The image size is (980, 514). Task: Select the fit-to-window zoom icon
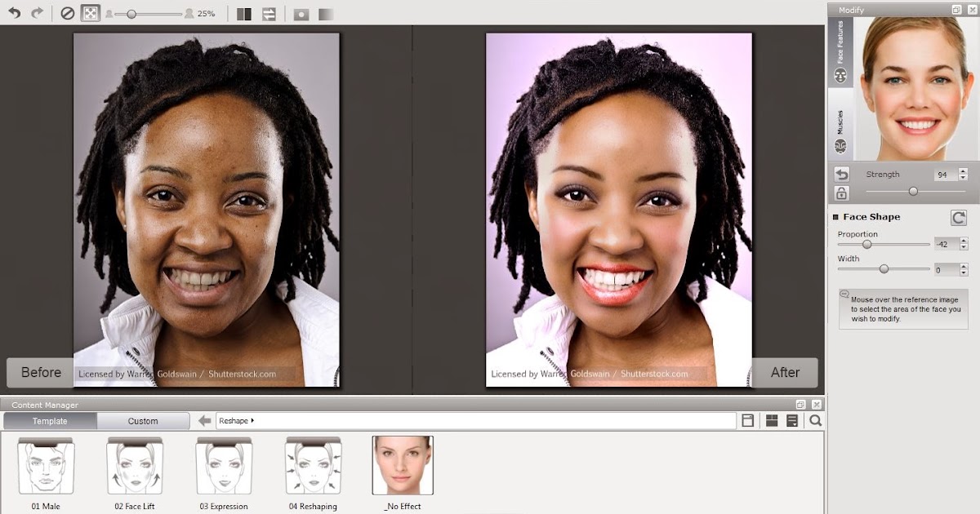point(89,13)
